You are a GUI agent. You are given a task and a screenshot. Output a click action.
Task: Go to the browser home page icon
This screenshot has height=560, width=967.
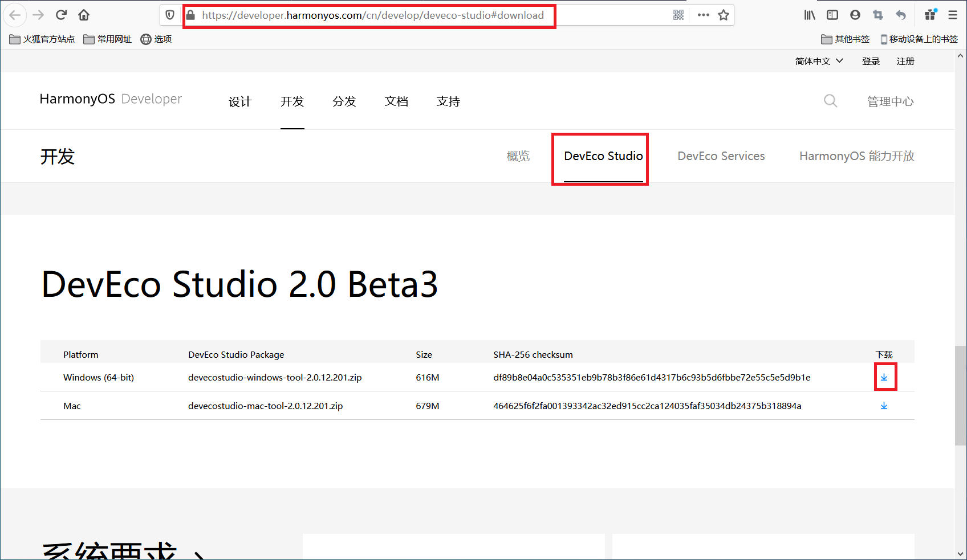(84, 15)
